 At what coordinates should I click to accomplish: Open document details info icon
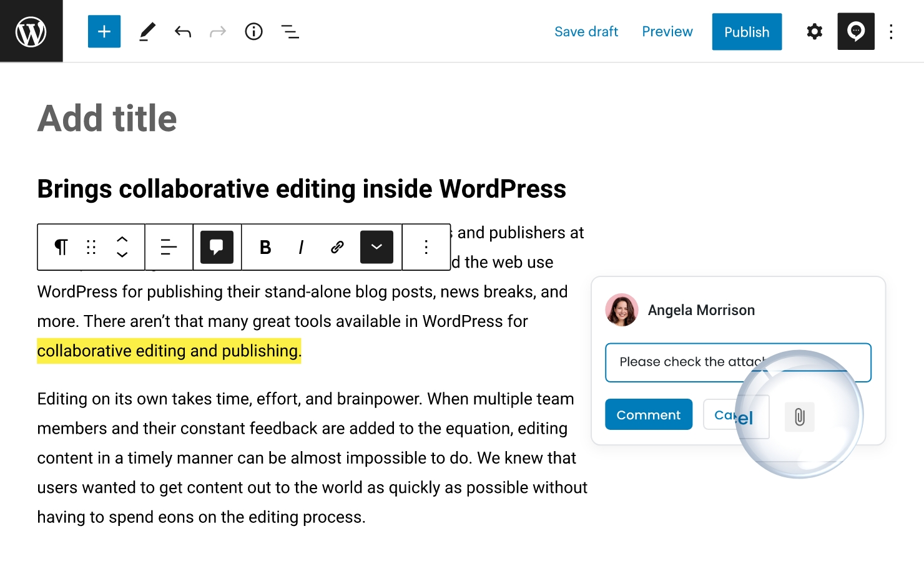tap(253, 31)
